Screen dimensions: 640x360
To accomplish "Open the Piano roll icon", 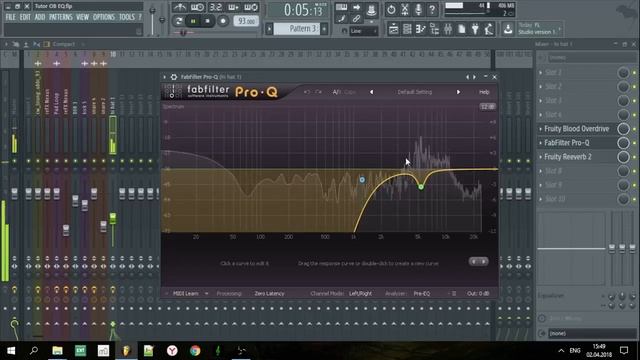I will point(420,29).
